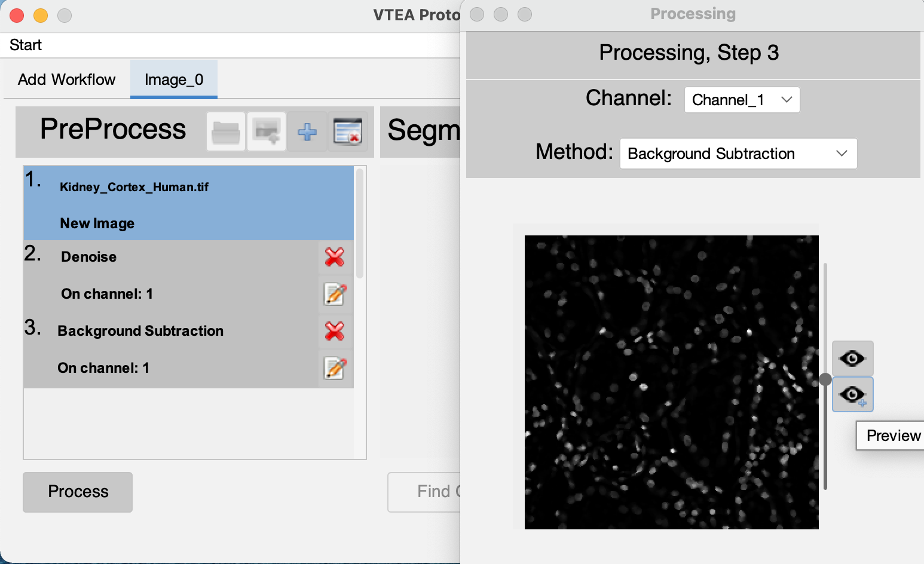Screen dimensions: 924x564
Task: Remove Background Subtraction step with red X
Action: coord(335,331)
